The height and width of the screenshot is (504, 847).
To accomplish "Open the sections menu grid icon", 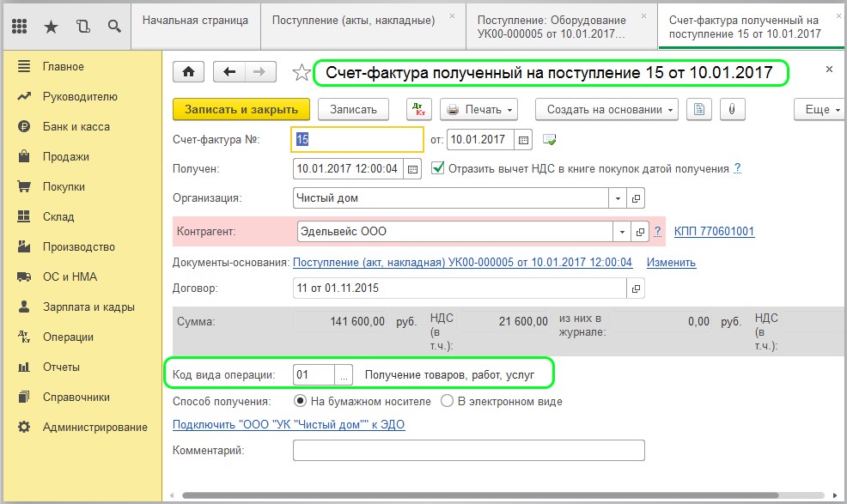I will (20, 26).
